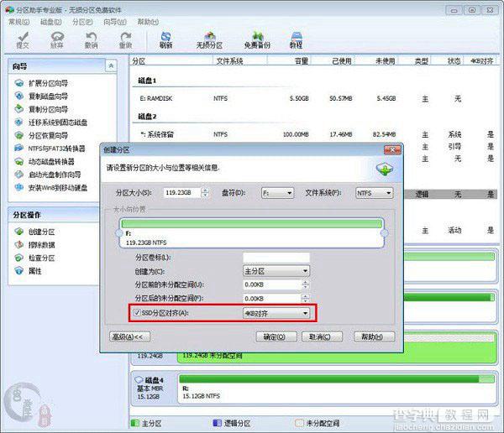504x433 pixels.
Task: Open the 盘符 drive letter dropdown
Action: 278,193
